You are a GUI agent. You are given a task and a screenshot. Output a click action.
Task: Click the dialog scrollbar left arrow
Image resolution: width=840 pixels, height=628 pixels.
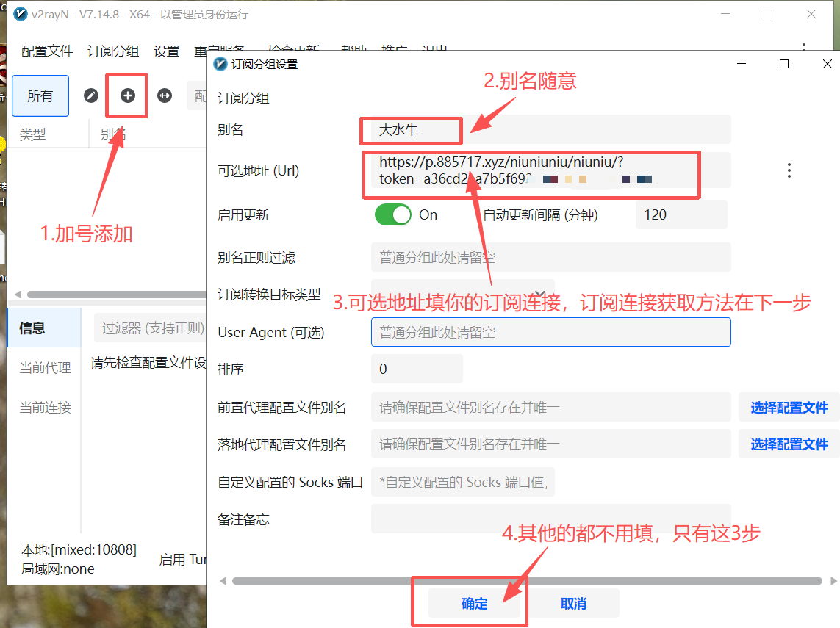223,581
